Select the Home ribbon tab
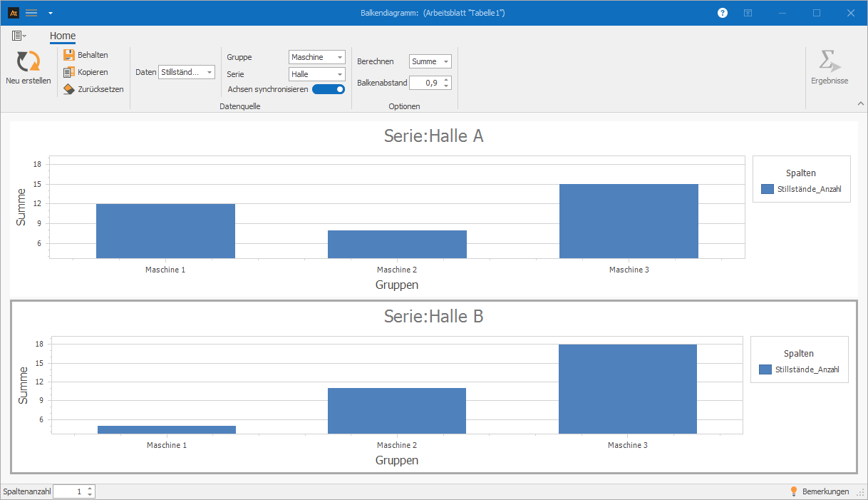The height and width of the screenshot is (500, 868). point(63,36)
